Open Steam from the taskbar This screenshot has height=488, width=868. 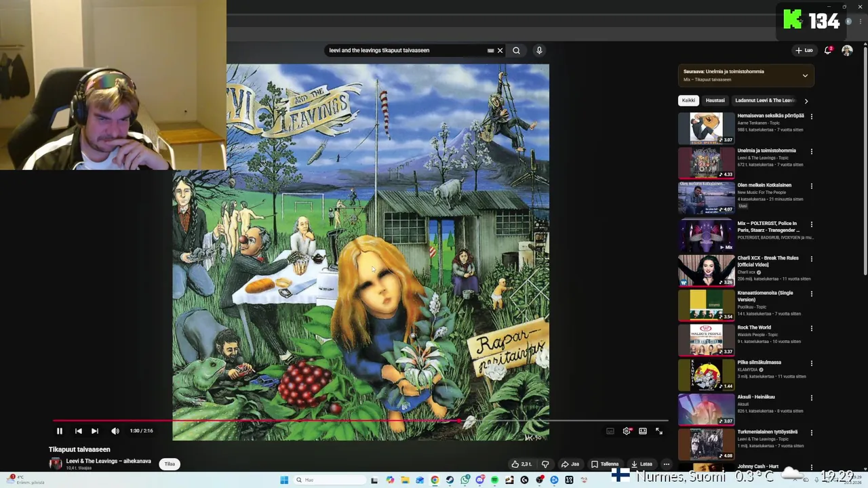click(450, 480)
